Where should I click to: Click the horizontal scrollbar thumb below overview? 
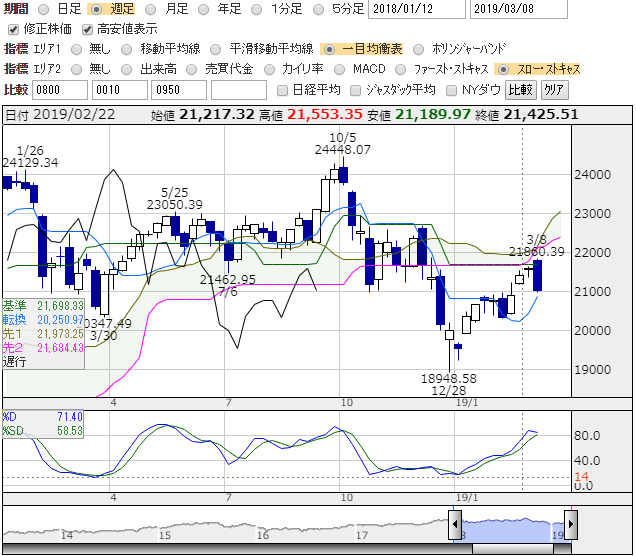coord(513,549)
